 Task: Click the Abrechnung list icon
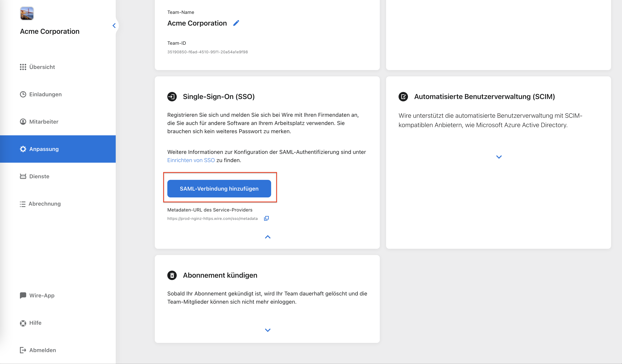[x=23, y=204]
